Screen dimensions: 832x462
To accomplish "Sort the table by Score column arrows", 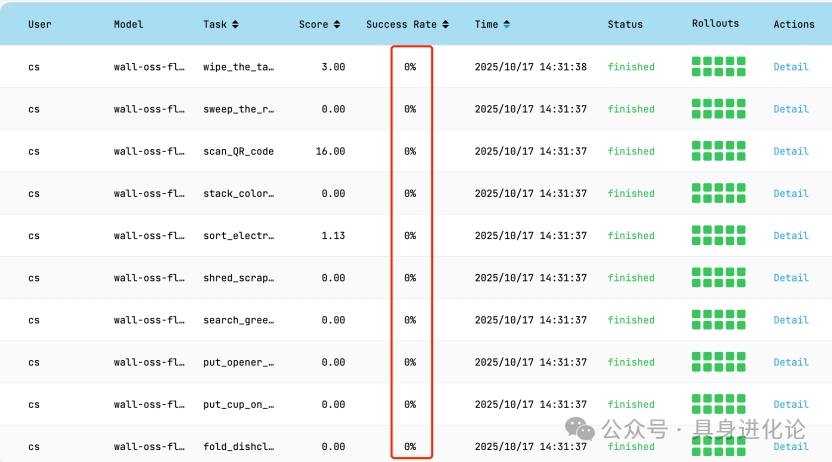I will pos(337,24).
